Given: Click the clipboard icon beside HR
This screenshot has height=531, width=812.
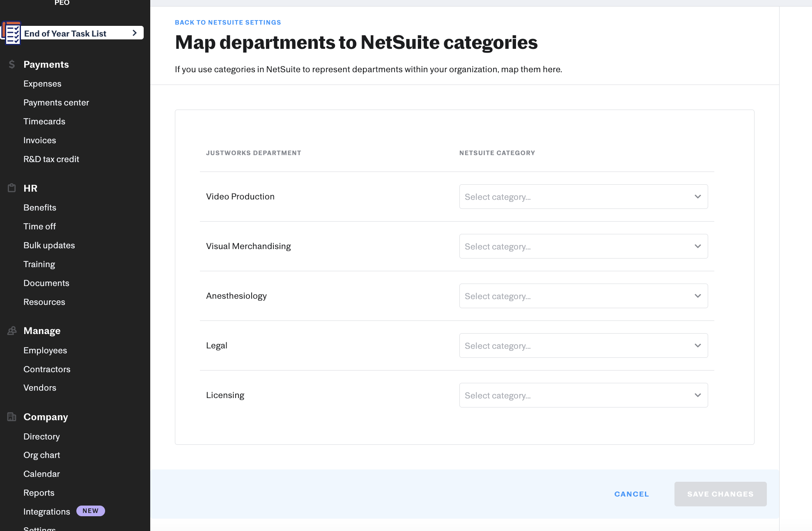Looking at the screenshot, I should pyautogui.click(x=11, y=188).
